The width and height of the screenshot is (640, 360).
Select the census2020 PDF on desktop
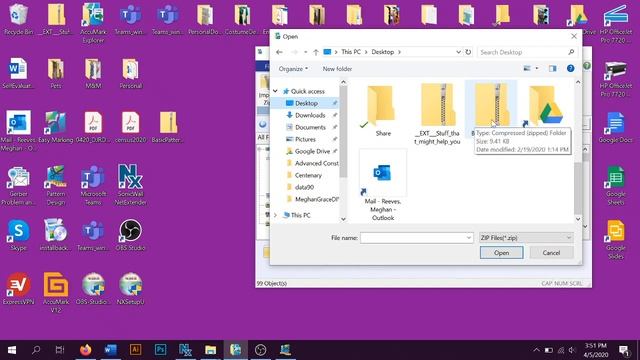(130, 127)
